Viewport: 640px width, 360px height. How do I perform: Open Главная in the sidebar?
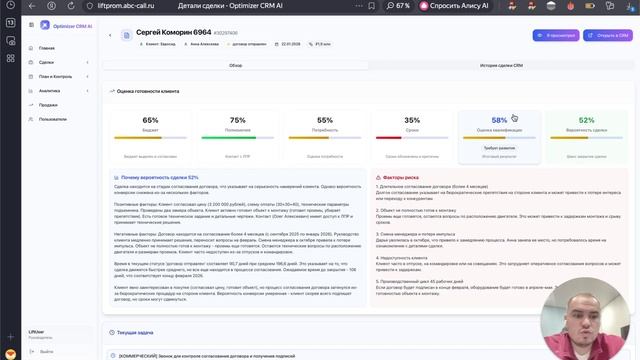coord(47,48)
